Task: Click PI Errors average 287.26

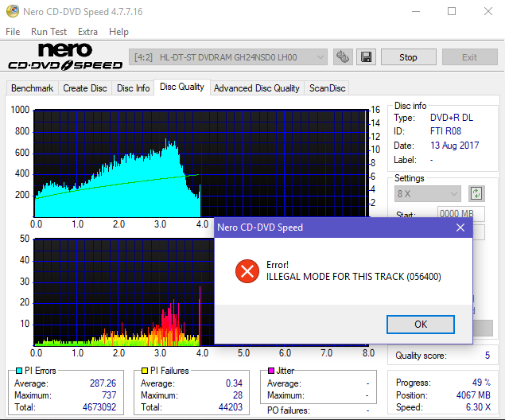Action: [103, 383]
